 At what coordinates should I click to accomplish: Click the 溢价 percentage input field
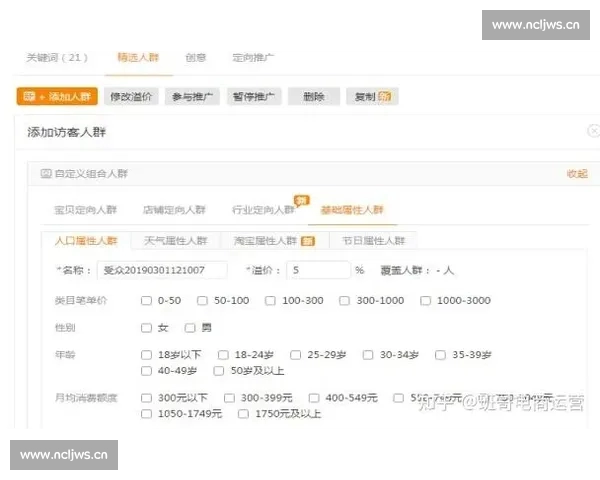[x=318, y=270]
